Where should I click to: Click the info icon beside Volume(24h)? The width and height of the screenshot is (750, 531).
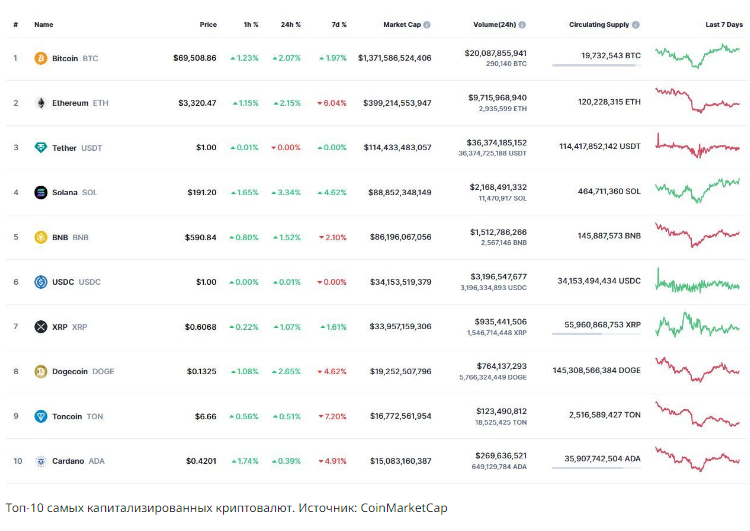coord(522,25)
